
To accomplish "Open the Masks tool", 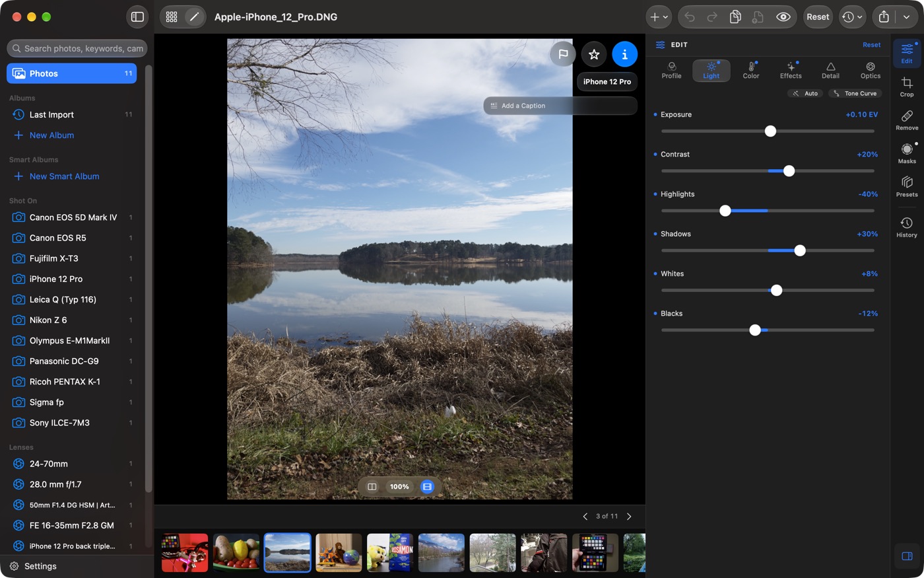I will (x=907, y=153).
